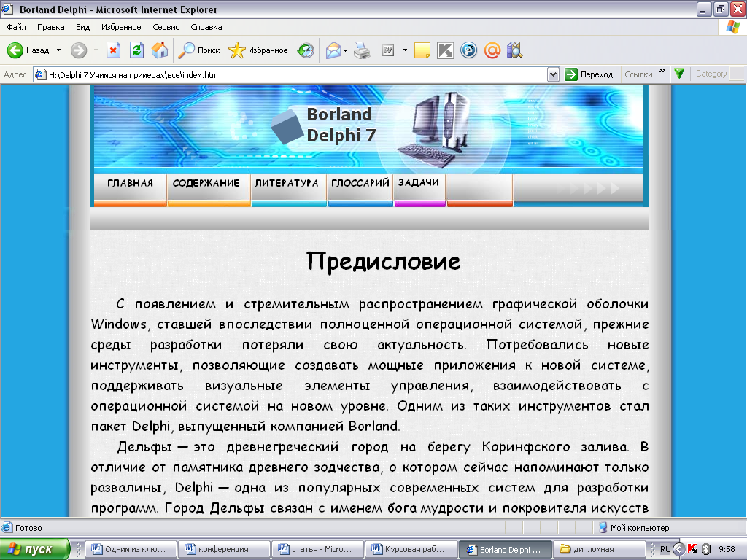Open the Файл menu
Screen dimensions: 747x560
click(16, 27)
